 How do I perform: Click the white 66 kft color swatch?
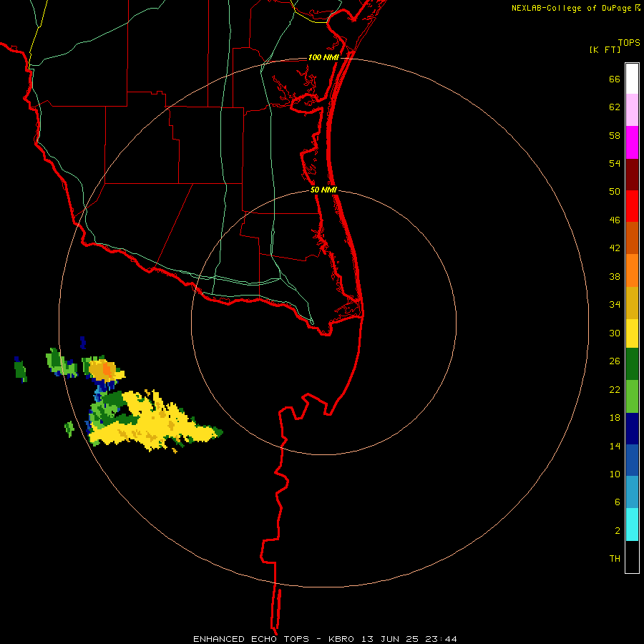click(632, 79)
